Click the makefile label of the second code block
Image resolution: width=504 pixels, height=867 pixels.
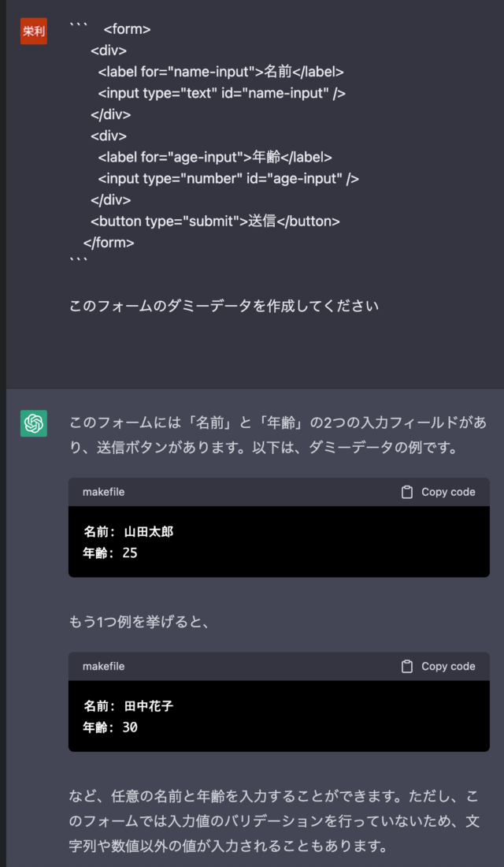[x=103, y=666]
